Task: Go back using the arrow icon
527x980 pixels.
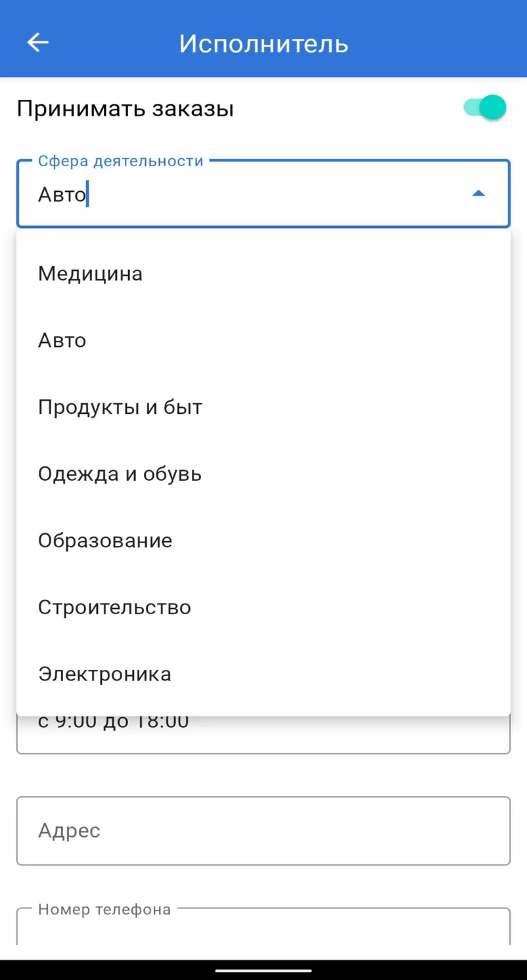Action: [x=37, y=43]
